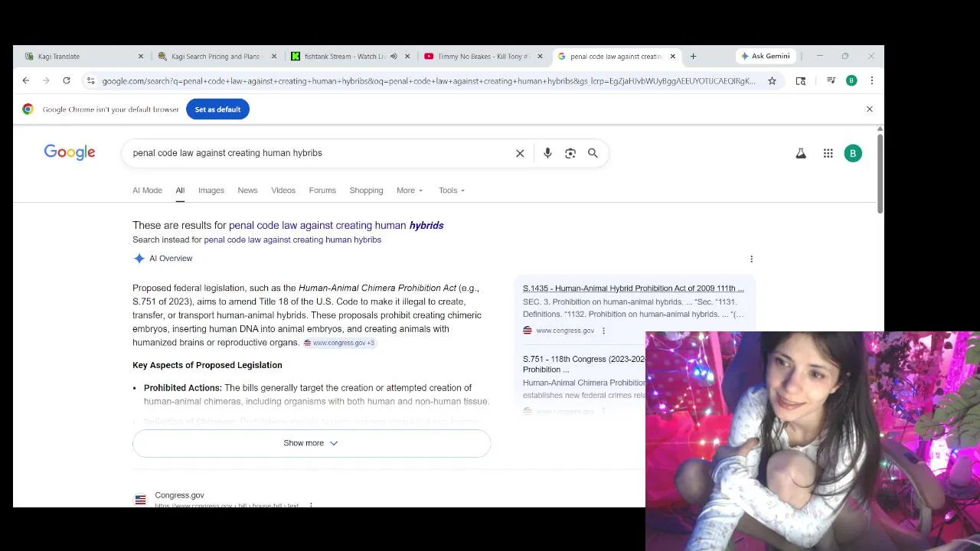Show Forums results
This screenshot has width=980, height=551.
[322, 191]
